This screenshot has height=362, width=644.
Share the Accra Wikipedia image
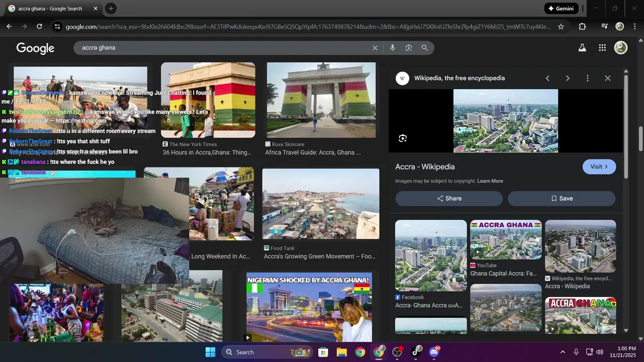[x=449, y=199]
